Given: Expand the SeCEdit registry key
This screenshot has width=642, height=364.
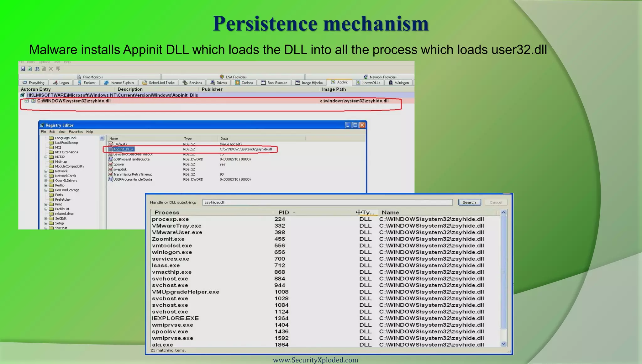Looking at the screenshot, I should click(46, 219).
